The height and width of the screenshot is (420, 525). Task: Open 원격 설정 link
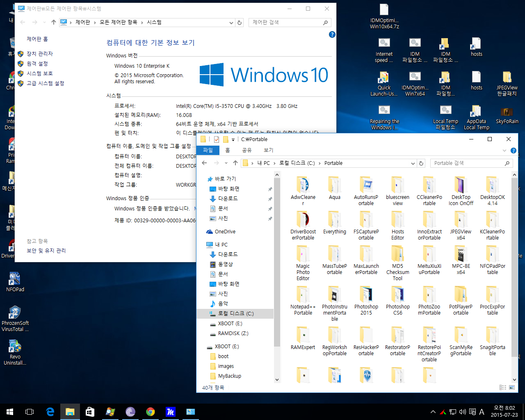(x=37, y=64)
